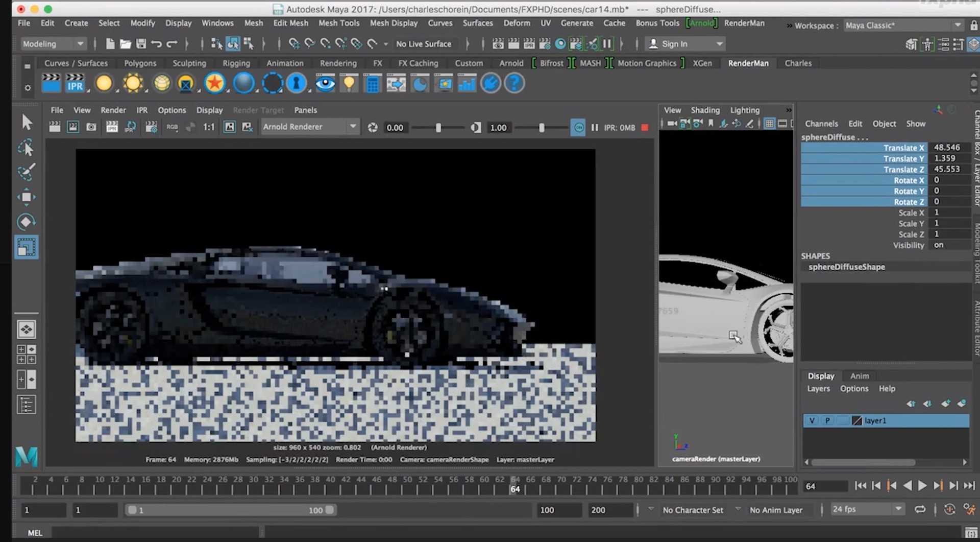Toggle the camera lock icon in viewport toolbar
980x542 pixels.
(x=685, y=124)
